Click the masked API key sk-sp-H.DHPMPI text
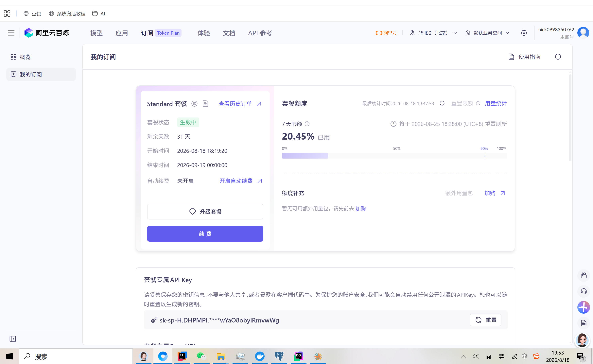 pyautogui.click(x=219, y=320)
